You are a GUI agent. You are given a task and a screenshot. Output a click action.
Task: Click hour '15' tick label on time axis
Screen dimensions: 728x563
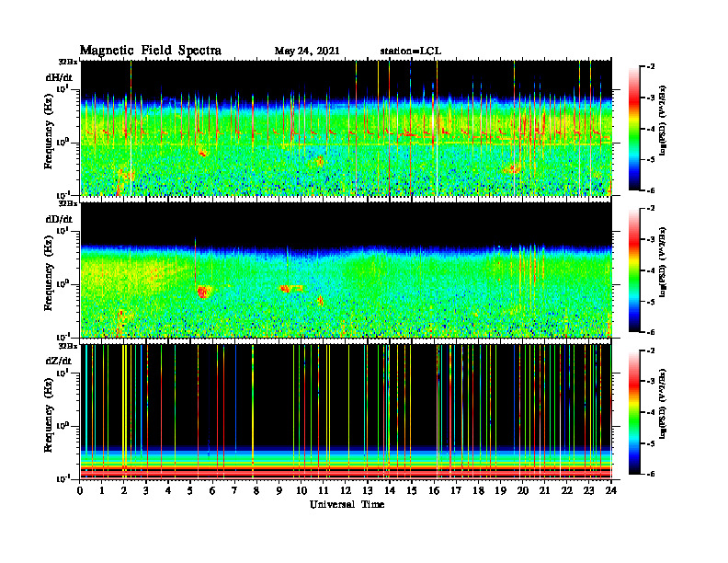[412, 490]
